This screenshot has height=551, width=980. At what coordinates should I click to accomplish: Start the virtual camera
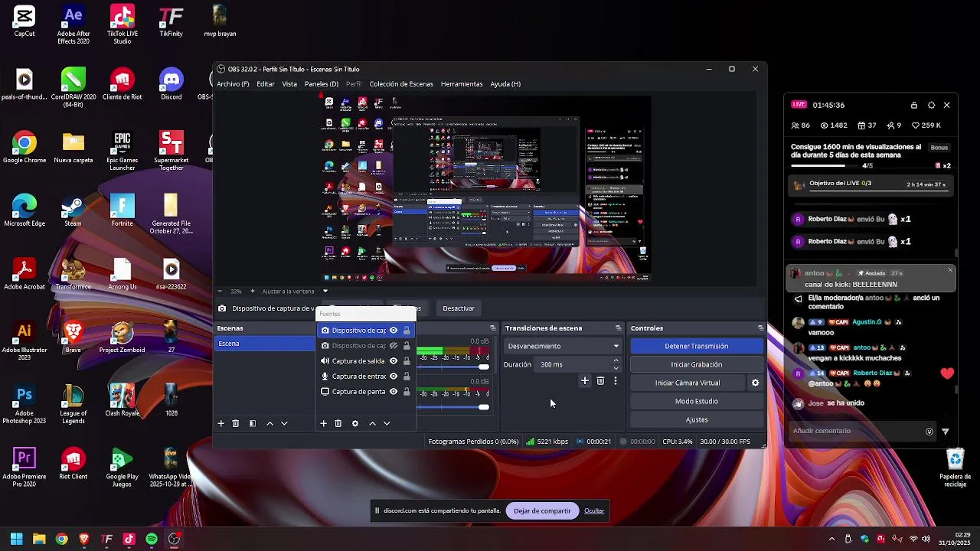pos(688,383)
